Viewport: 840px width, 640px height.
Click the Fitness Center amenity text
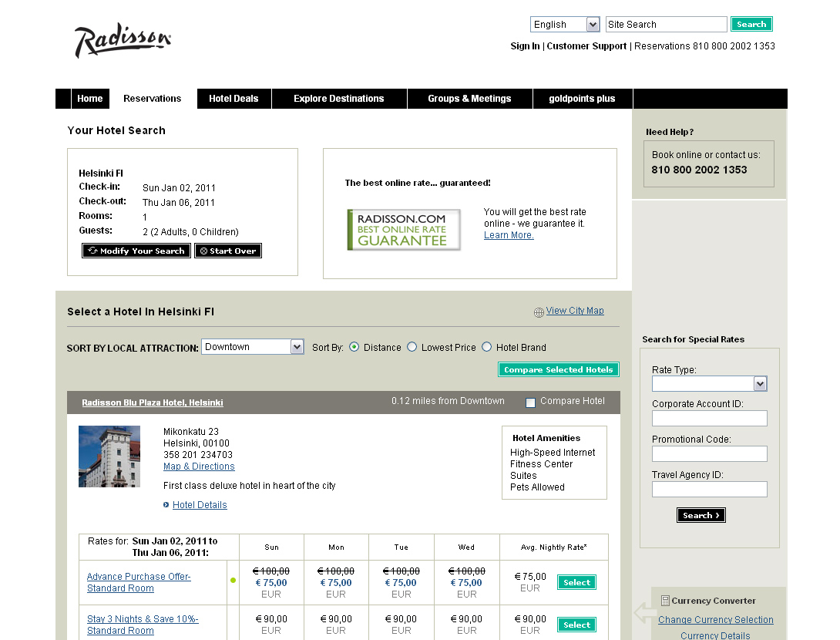[541, 464]
